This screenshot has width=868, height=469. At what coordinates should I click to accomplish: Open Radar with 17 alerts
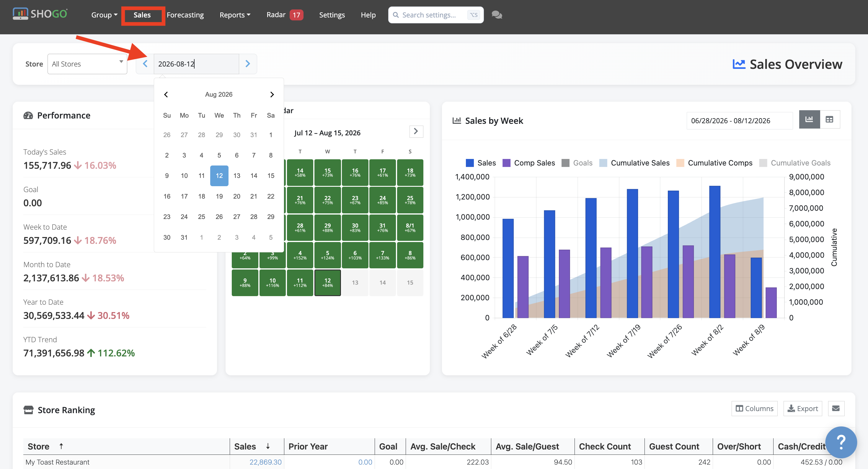[x=285, y=15]
